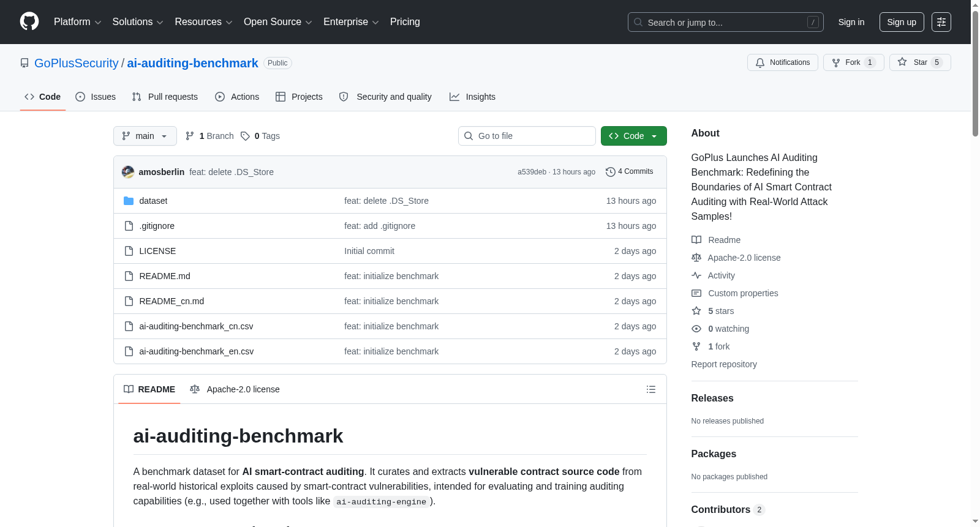The width and height of the screenshot is (980, 527).
Task: Click the Custom properties note icon
Action: [696, 293]
